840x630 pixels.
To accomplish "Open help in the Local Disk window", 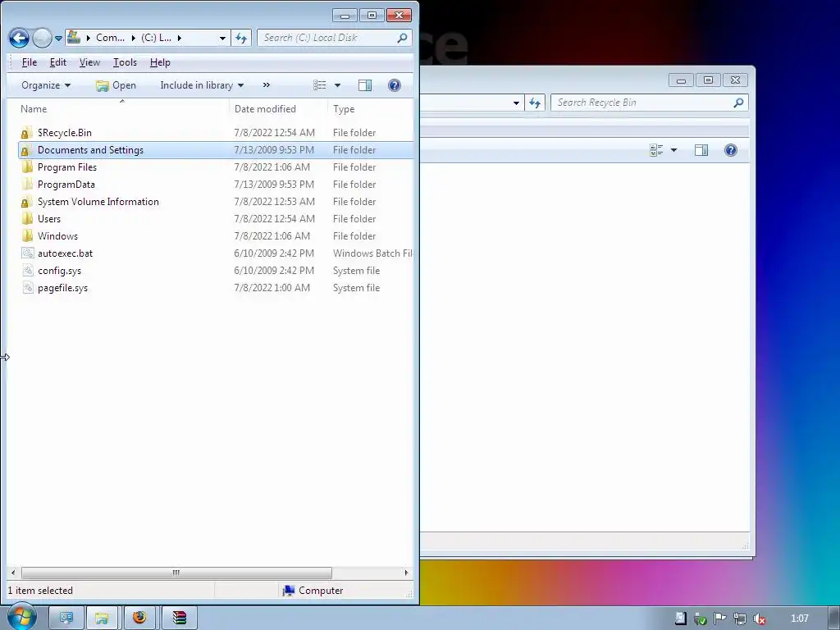I will 395,85.
